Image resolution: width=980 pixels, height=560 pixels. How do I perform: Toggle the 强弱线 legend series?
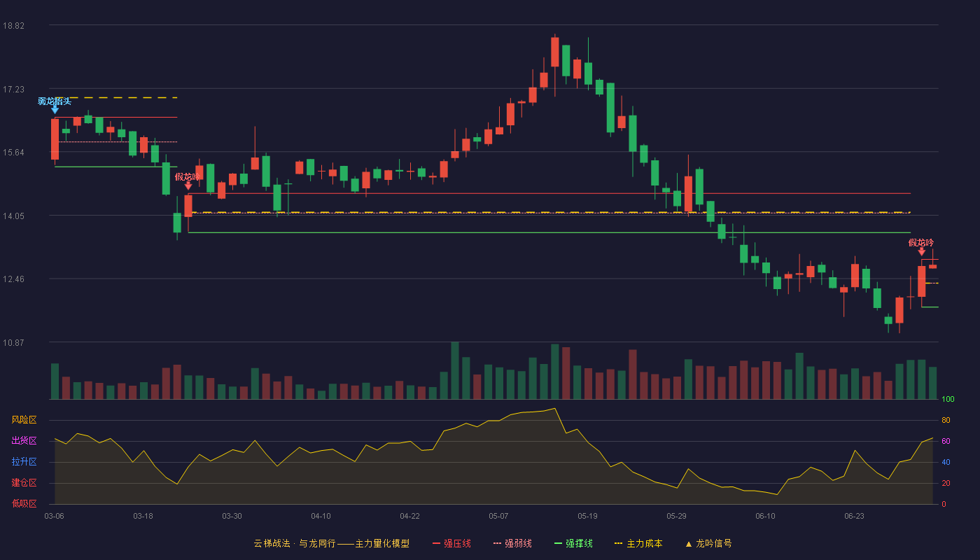[512, 543]
